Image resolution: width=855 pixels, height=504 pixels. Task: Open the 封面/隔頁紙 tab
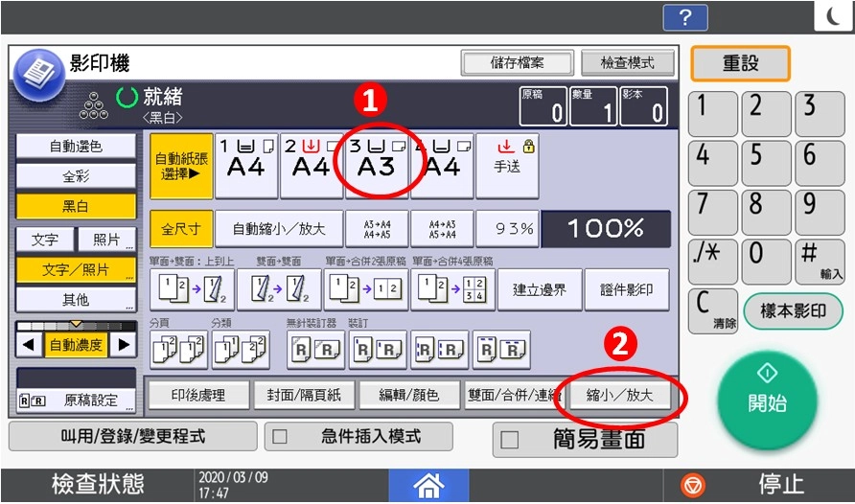[x=304, y=395]
